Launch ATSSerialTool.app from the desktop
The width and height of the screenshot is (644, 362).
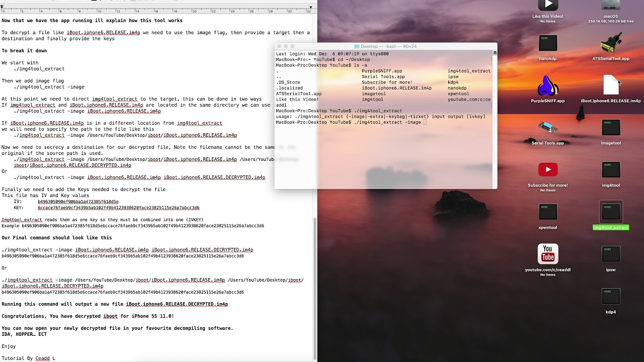[611, 43]
